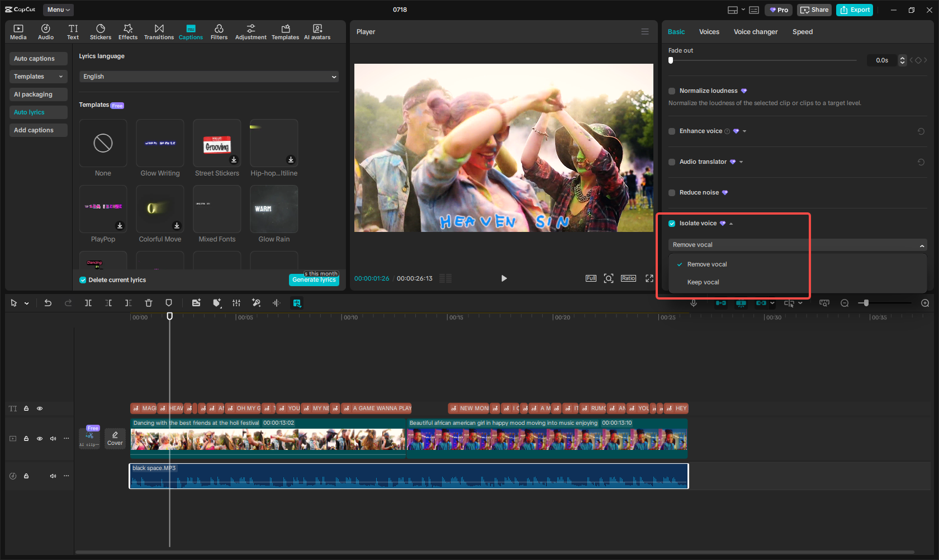Delete the selected clip with trash icon
The image size is (939, 560).
149,303
